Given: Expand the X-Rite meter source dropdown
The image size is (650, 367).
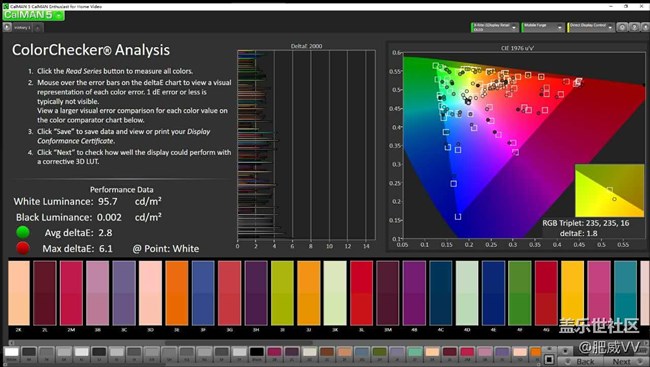Looking at the screenshot, I should [494, 27].
